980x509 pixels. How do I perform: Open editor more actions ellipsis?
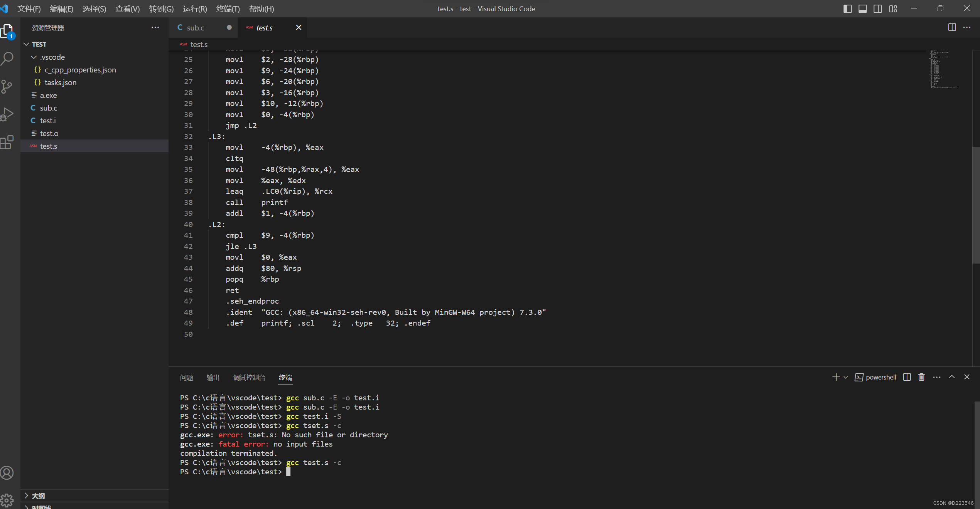967,27
